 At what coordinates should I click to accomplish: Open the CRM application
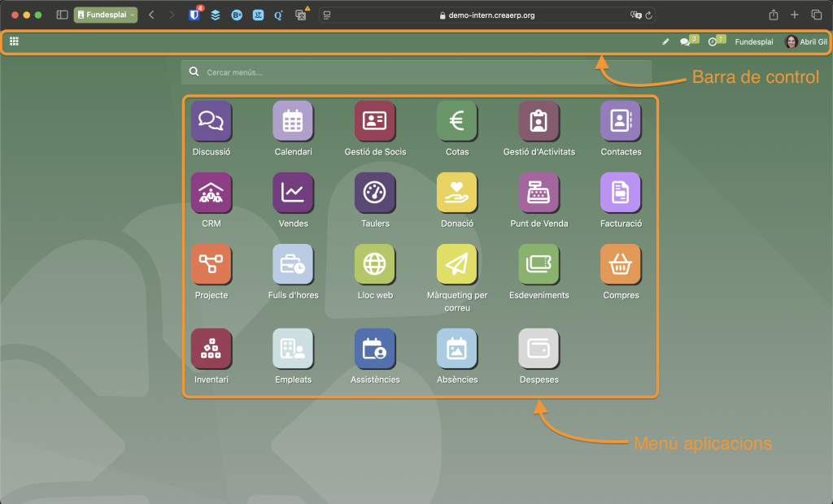coord(211,193)
